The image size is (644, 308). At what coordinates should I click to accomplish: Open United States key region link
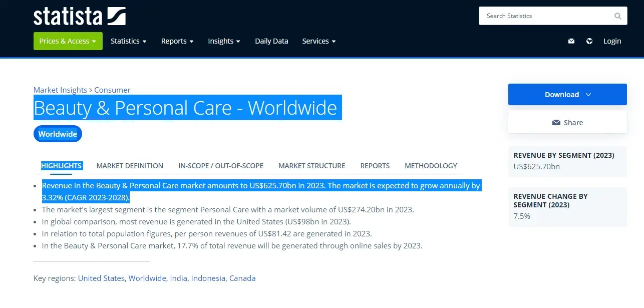point(101,278)
